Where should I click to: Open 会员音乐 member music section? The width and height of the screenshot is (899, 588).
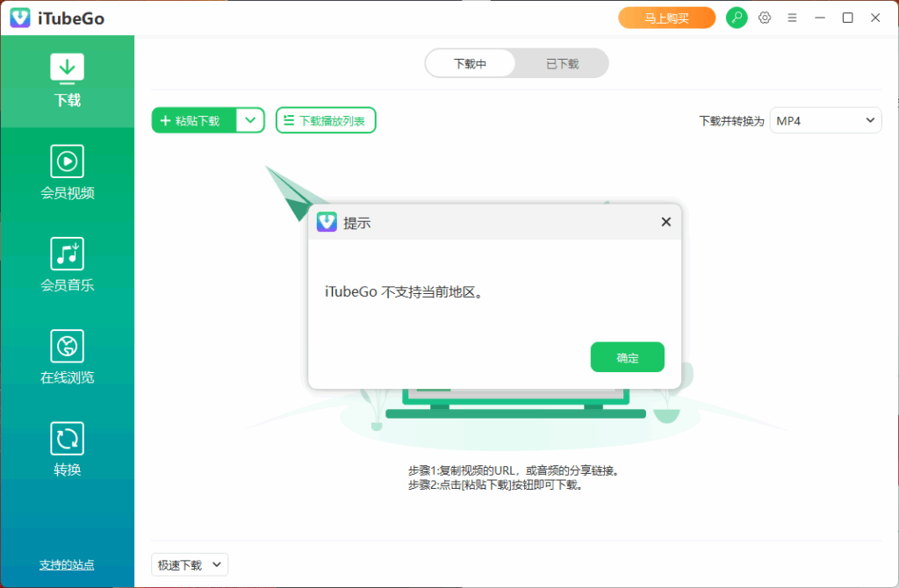[x=67, y=265]
